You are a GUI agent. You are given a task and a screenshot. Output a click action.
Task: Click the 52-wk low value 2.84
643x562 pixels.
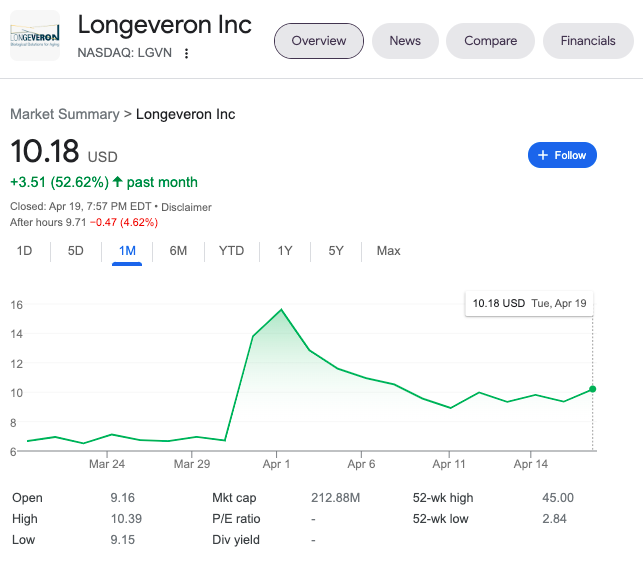(x=554, y=519)
